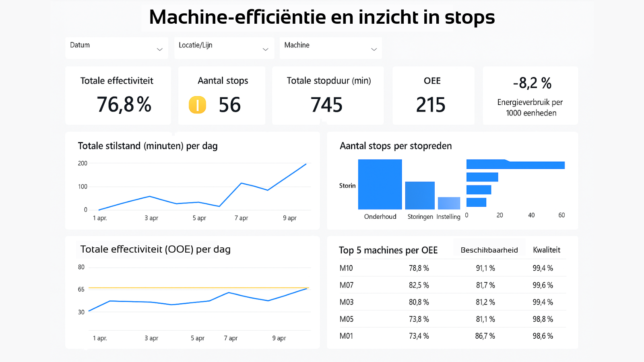This screenshot has width=644, height=362.
Task: Click the M10 availability value 91,1 %
Action: tap(485, 268)
